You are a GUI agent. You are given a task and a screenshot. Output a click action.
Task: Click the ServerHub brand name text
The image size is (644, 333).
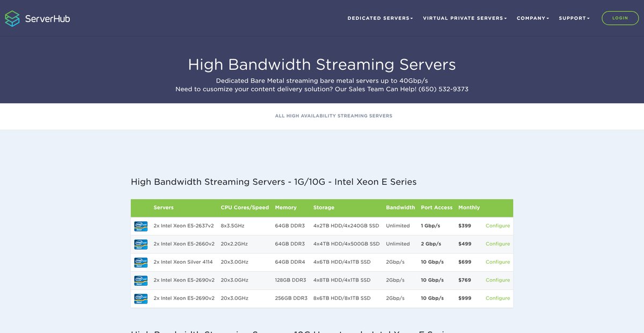(48, 19)
